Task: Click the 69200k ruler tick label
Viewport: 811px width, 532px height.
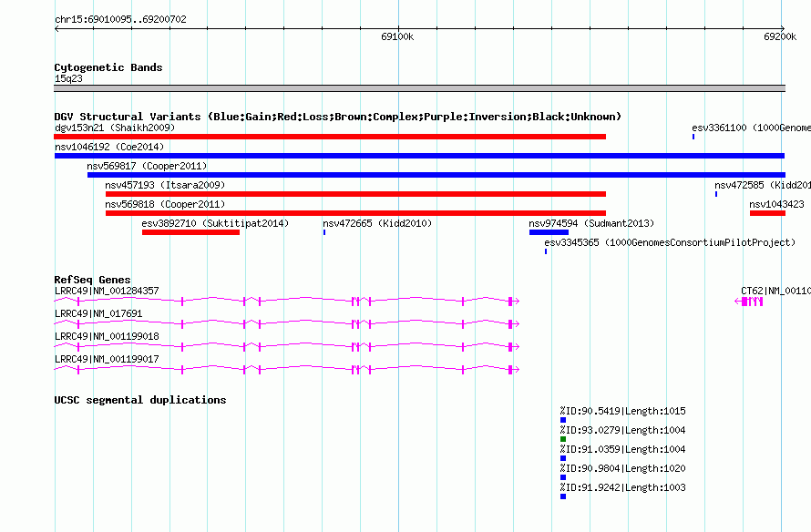Action: pyautogui.click(x=780, y=36)
